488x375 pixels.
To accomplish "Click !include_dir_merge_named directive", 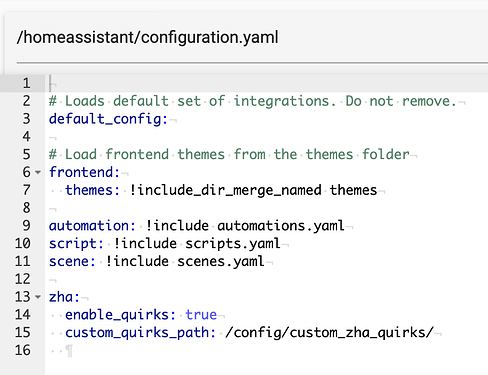I will coord(225,190).
